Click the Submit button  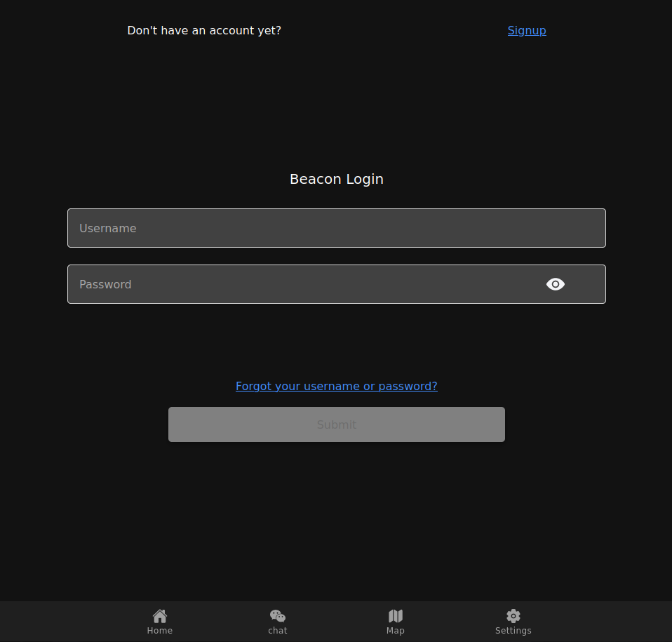337,424
